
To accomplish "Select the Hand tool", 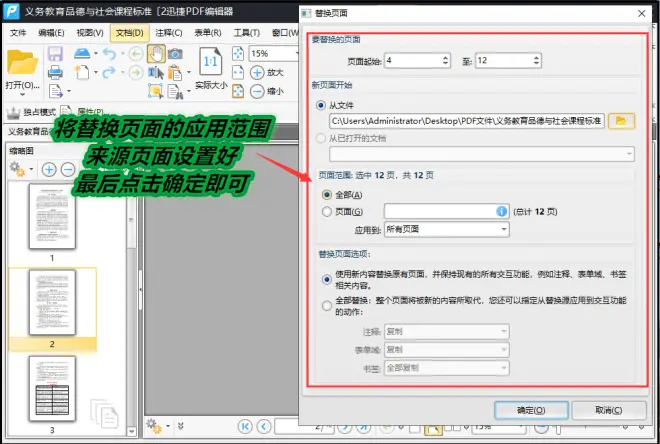I will (x=156, y=53).
